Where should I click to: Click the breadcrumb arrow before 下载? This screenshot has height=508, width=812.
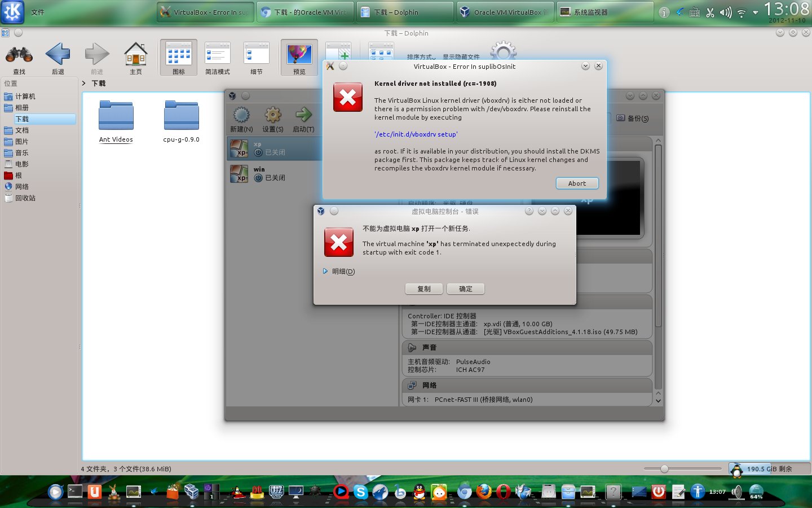coord(84,83)
